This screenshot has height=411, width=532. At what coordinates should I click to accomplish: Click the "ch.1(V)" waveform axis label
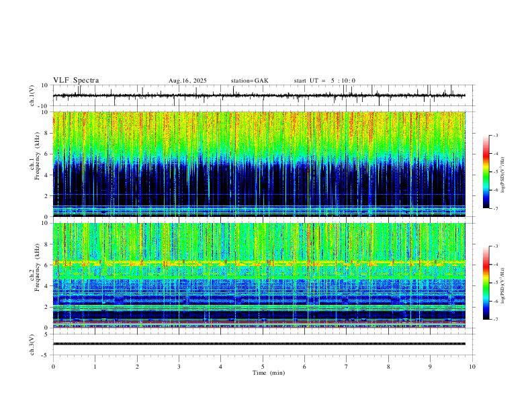(32, 95)
